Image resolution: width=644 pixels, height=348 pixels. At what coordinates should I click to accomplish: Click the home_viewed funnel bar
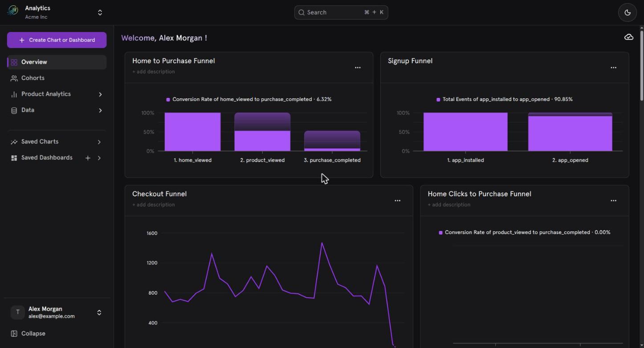pos(192,132)
